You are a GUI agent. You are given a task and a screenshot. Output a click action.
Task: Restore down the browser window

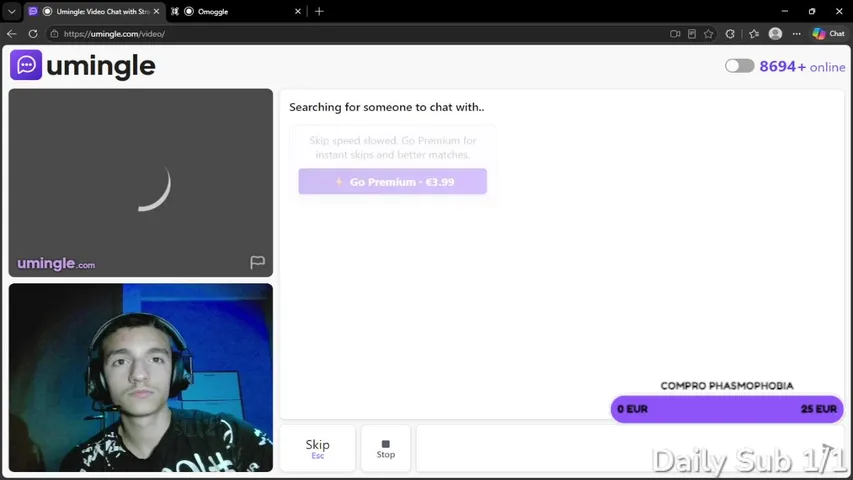tap(812, 11)
